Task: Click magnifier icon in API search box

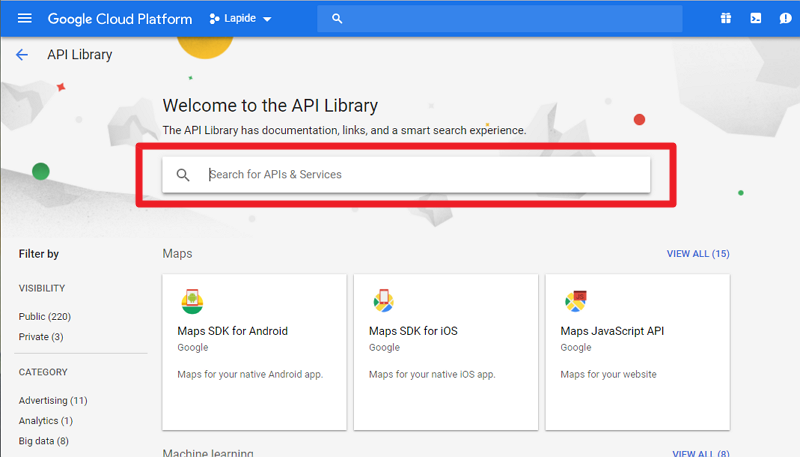Action: coord(183,175)
